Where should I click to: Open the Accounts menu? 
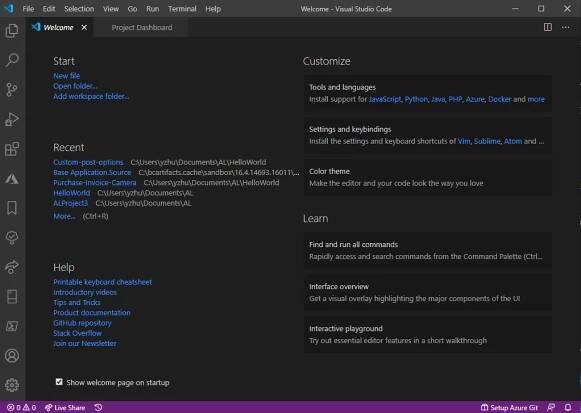coord(12,356)
